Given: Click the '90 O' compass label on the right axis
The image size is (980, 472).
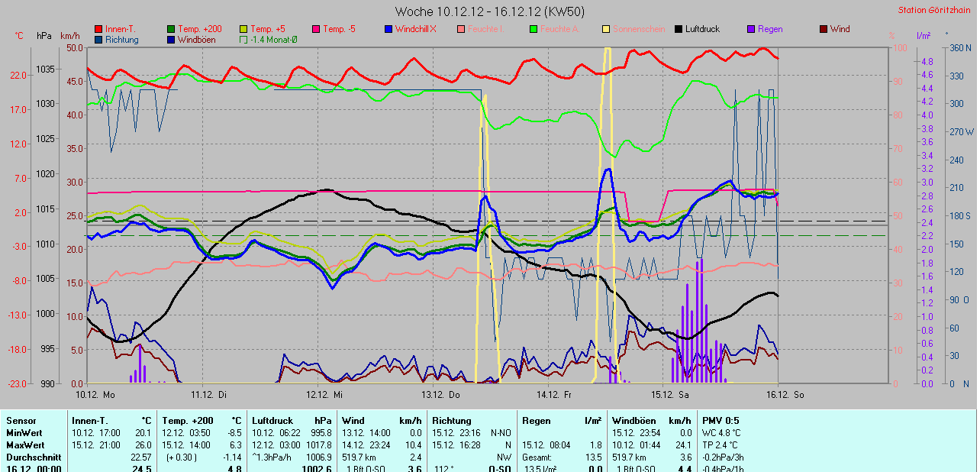Looking at the screenshot, I should coord(959,299).
